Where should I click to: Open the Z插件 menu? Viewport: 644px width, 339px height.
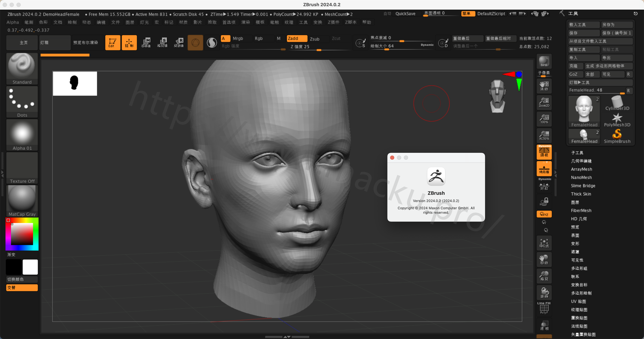click(x=333, y=22)
